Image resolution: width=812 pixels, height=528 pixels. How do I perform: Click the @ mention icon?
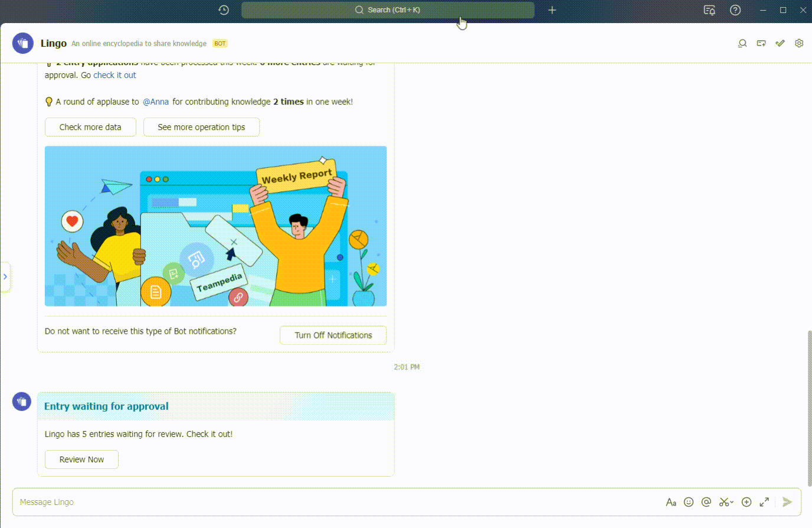(706, 502)
